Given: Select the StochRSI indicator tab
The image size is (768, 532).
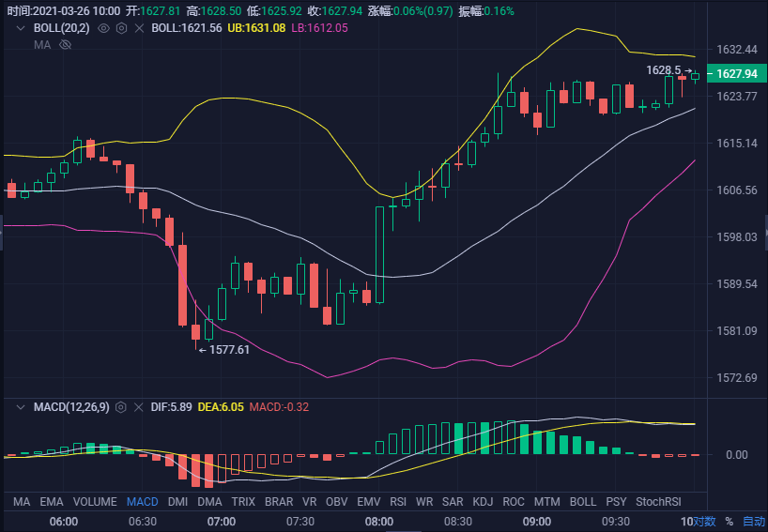Looking at the screenshot, I should coord(658,502).
